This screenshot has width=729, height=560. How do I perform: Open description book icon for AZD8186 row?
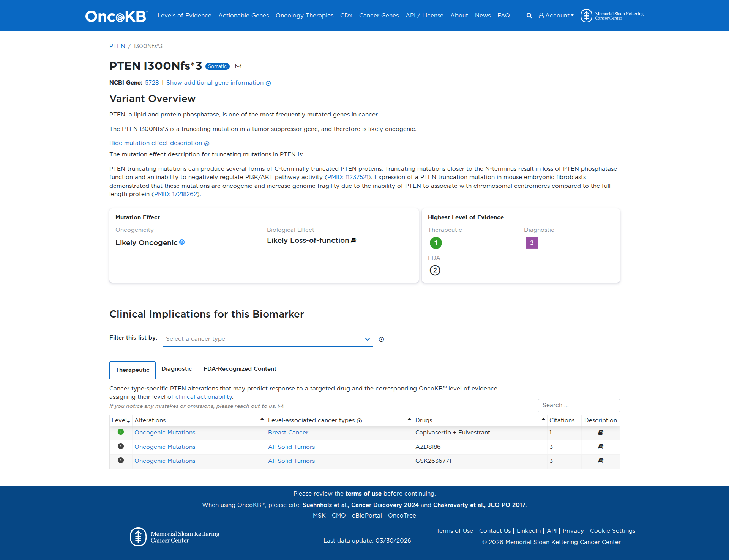pyautogui.click(x=600, y=447)
